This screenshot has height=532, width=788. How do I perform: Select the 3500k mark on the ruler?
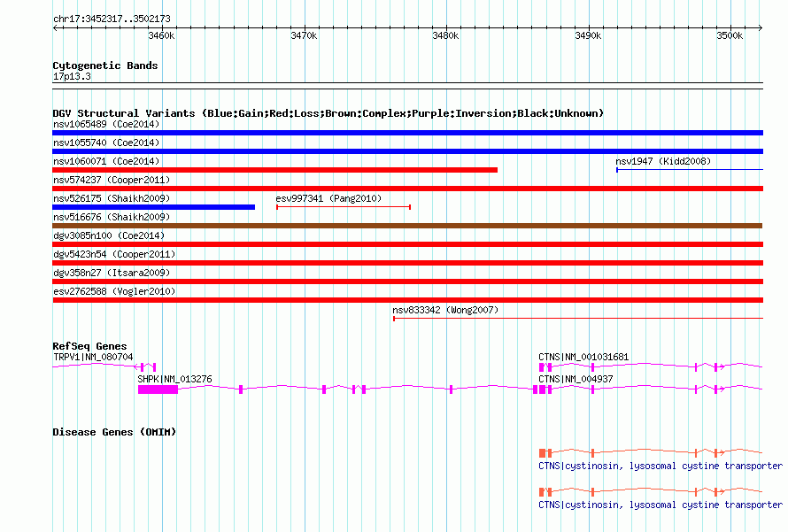[x=730, y=35]
